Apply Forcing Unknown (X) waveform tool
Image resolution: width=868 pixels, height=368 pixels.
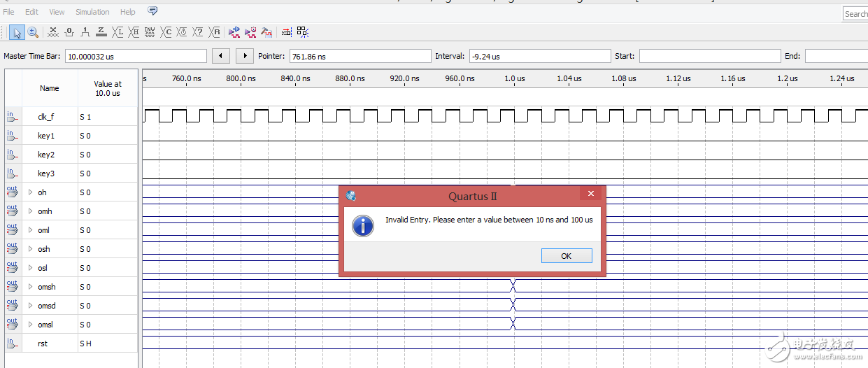point(53,32)
